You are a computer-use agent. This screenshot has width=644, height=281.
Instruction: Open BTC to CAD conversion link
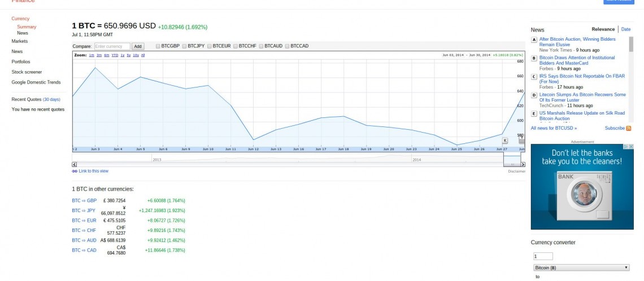point(84,250)
